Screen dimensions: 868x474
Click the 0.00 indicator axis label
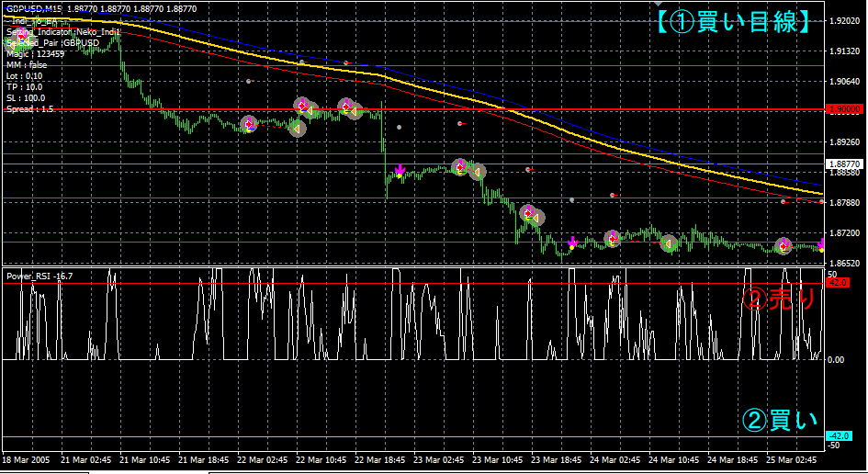[x=836, y=360]
